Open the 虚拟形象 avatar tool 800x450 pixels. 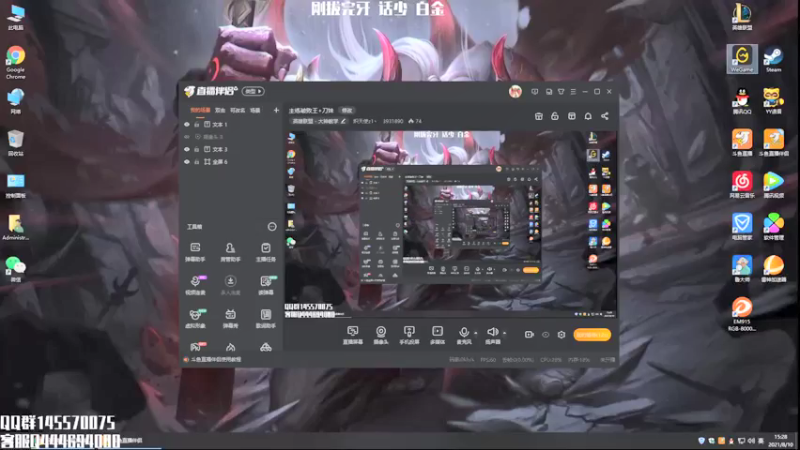[x=195, y=318]
